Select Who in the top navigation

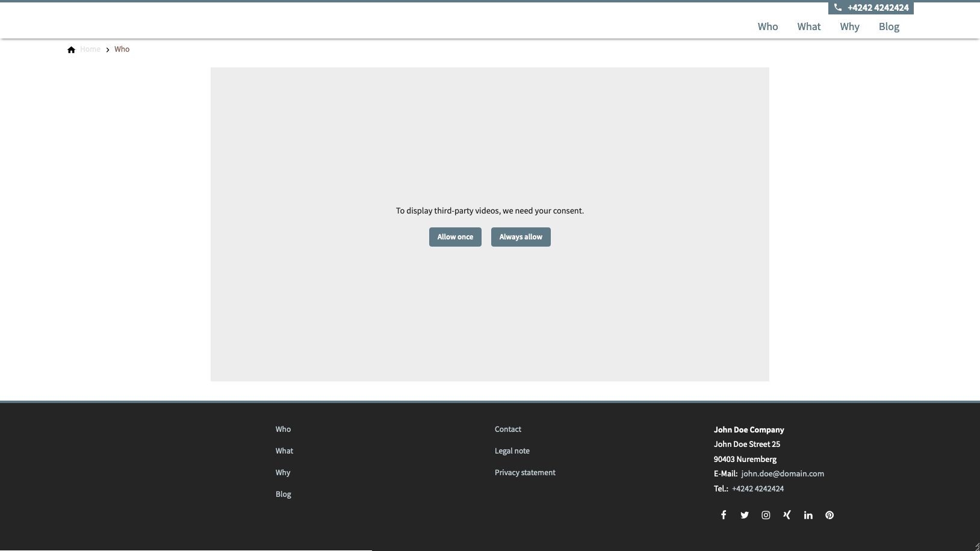tap(768, 26)
